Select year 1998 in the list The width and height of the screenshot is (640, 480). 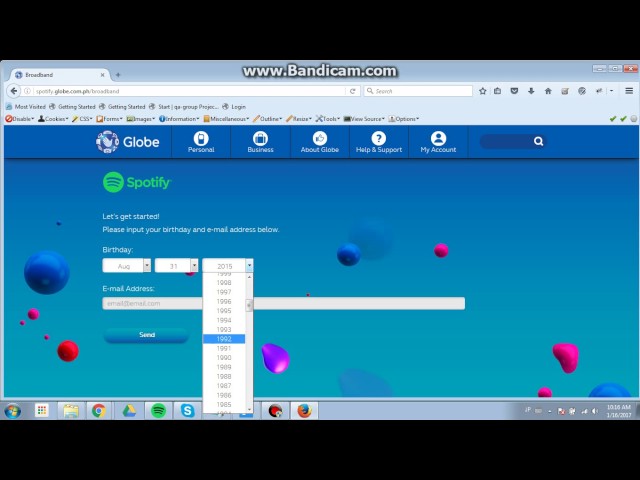224,282
